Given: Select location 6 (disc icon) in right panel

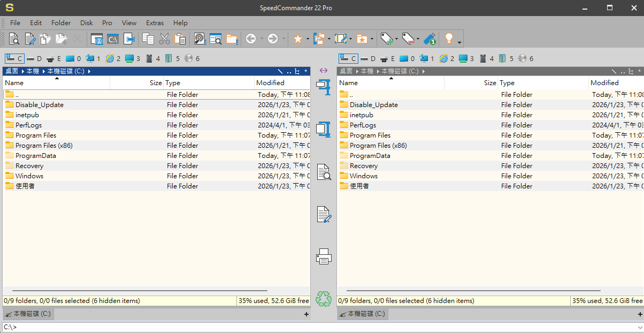Looking at the screenshot, I should [x=526, y=58].
